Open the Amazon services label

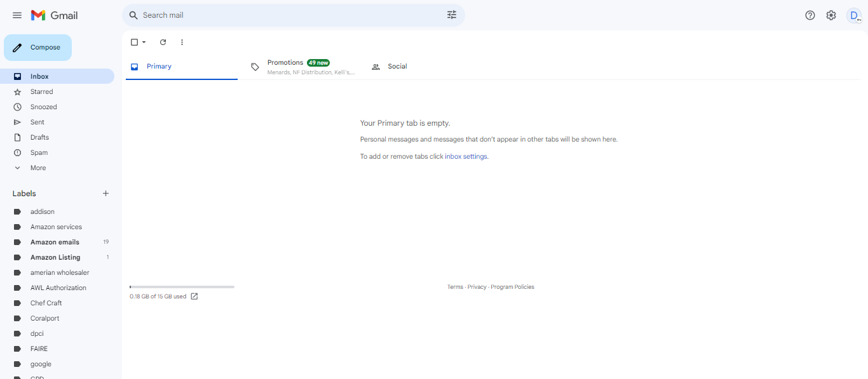[x=57, y=227]
